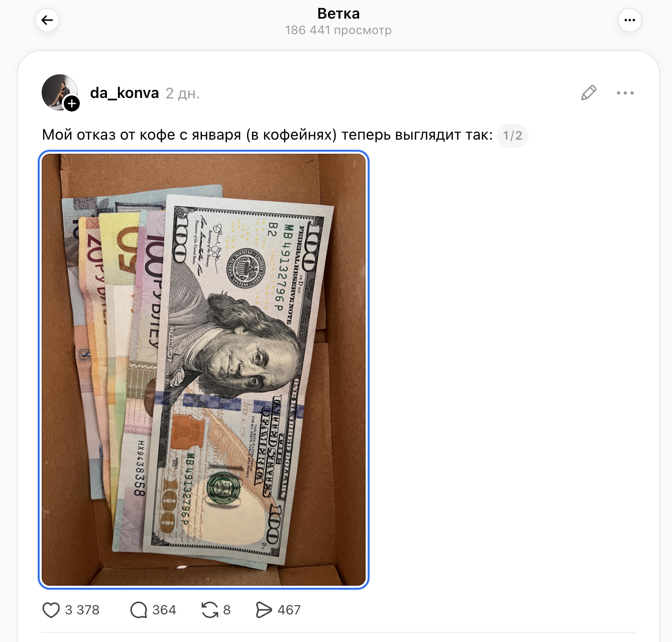Like the post with the heart icon

[51, 610]
